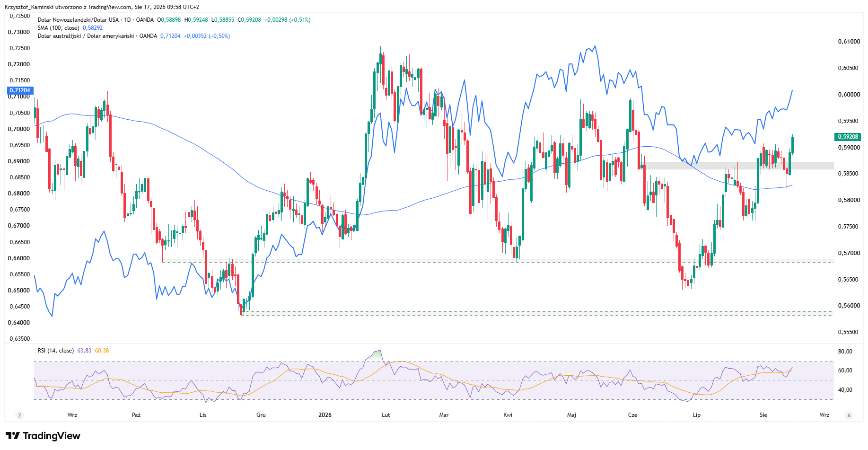868x450 pixels.
Task: Select the SMA (100, close) indicator legend
Action: (59, 28)
